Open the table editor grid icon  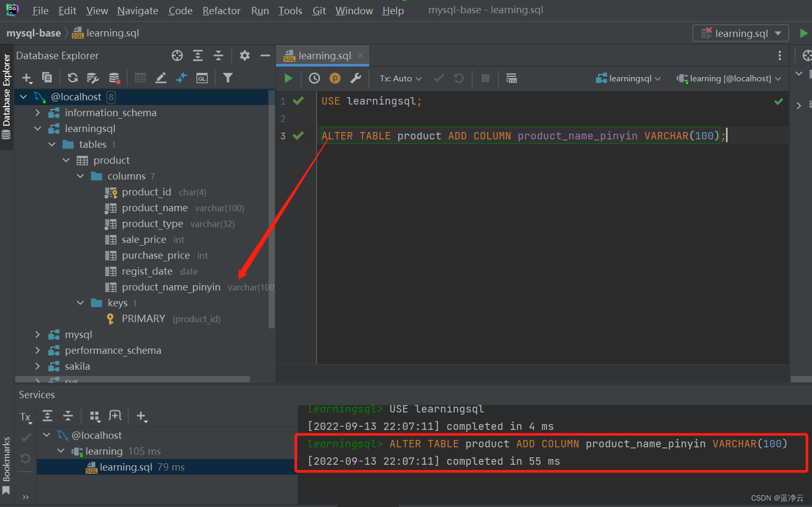point(140,78)
